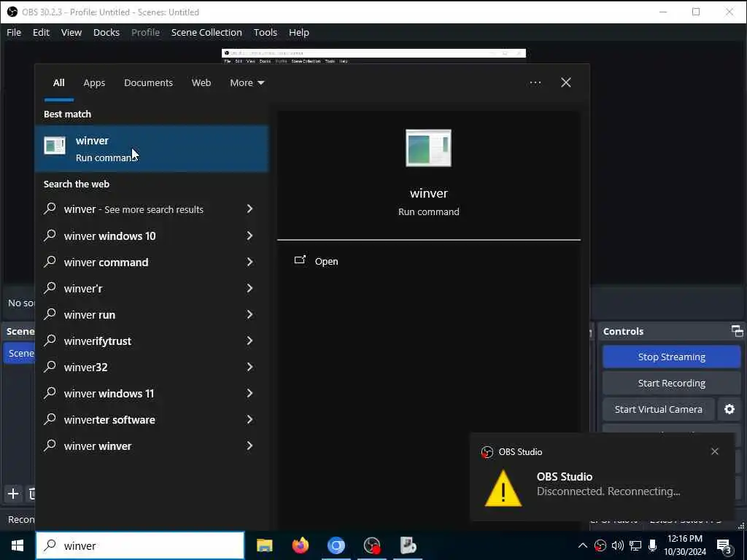Expand arrow for 'winverifytrust' suggestion
This screenshot has width=747, height=560.
tap(249, 341)
